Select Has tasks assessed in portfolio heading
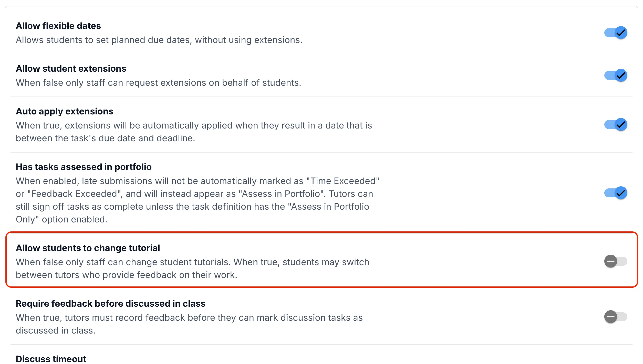The height and width of the screenshot is (364, 643). tap(84, 167)
